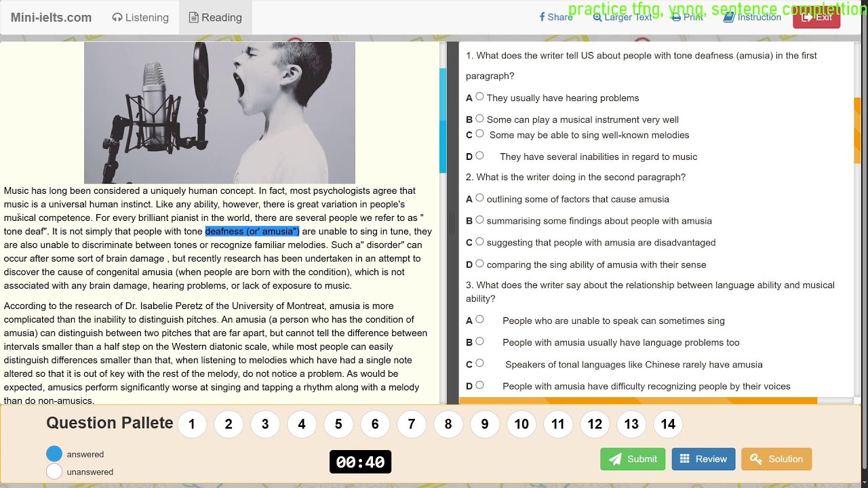Screen dimensions: 868x488
Task: Select option B: summarising findings about amusia
Action: (x=479, y=220)
